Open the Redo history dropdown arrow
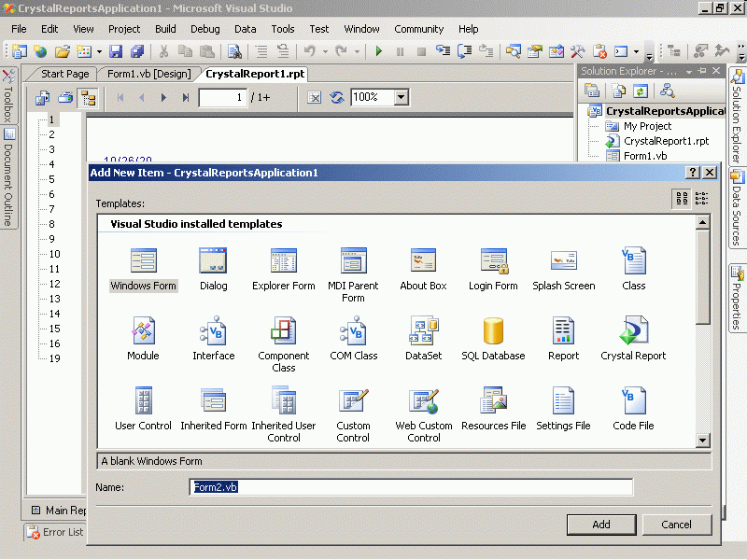This screenshot has height=560, width=747. pos(357,51)
